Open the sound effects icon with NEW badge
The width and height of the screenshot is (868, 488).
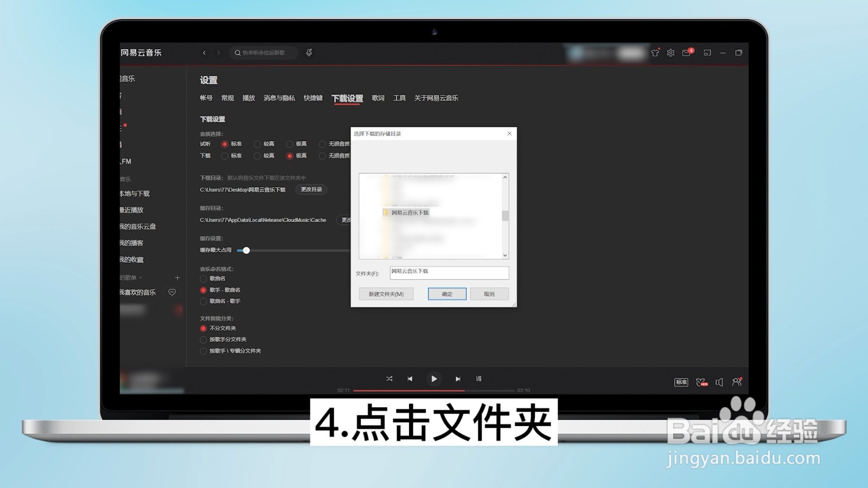coord(701,382)
